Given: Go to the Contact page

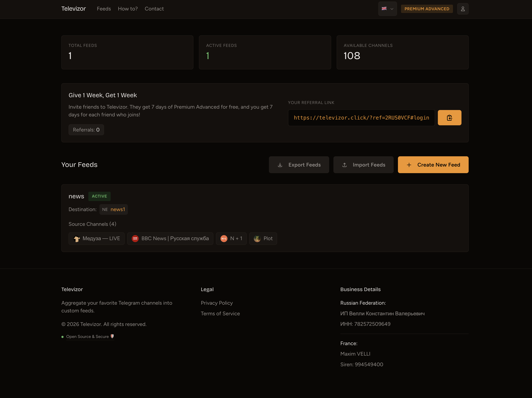Looking at the screenshot, I should (154, 9).
